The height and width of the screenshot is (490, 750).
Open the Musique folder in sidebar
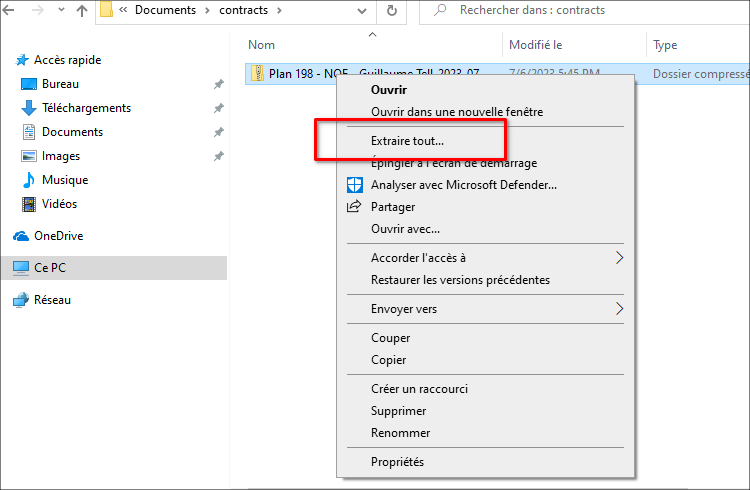point(64,180)
